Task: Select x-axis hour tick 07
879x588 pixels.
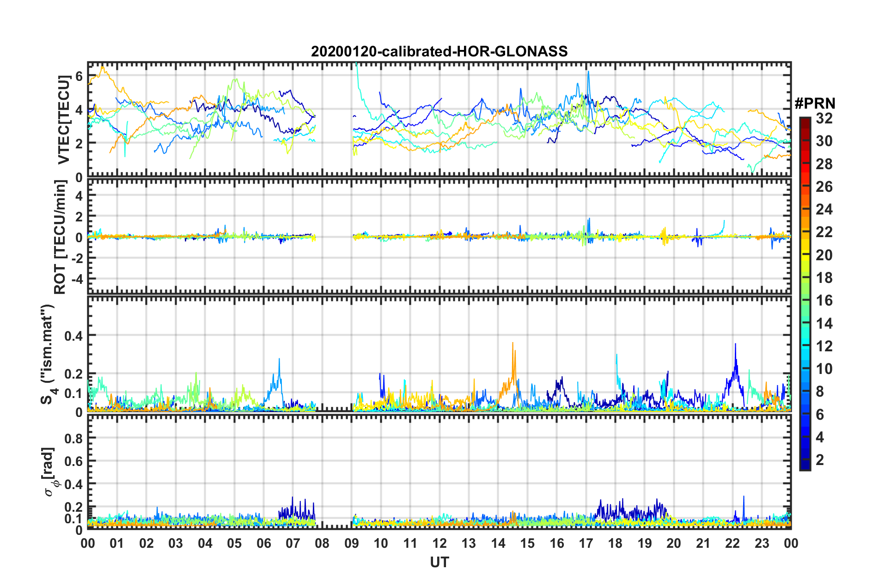Action: point(293,543)
